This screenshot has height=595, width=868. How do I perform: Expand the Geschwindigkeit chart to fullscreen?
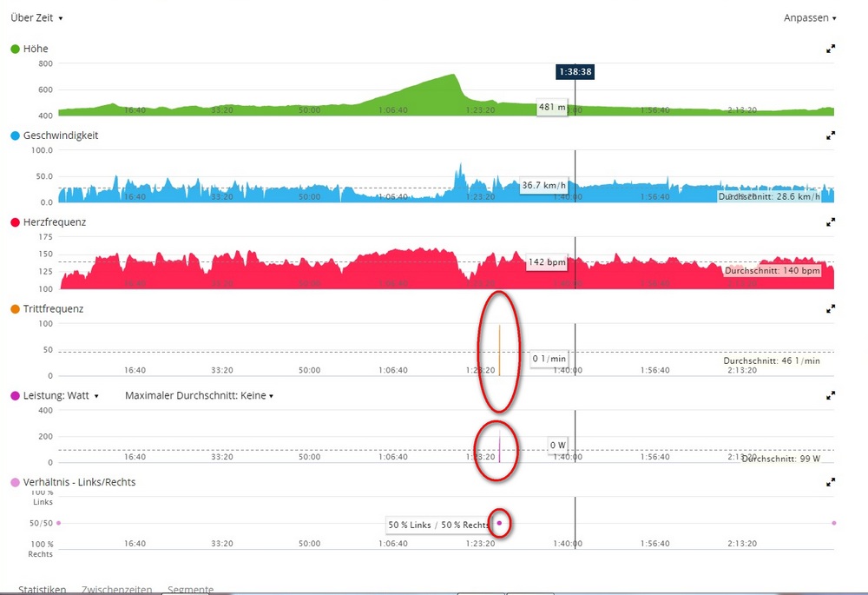click(831, 136)
